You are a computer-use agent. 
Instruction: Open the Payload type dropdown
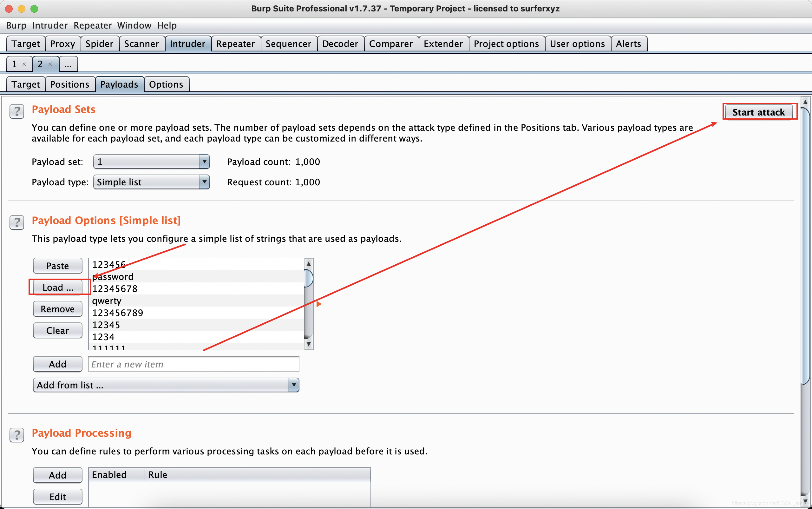pyautogui.click(x=151, y=182)
